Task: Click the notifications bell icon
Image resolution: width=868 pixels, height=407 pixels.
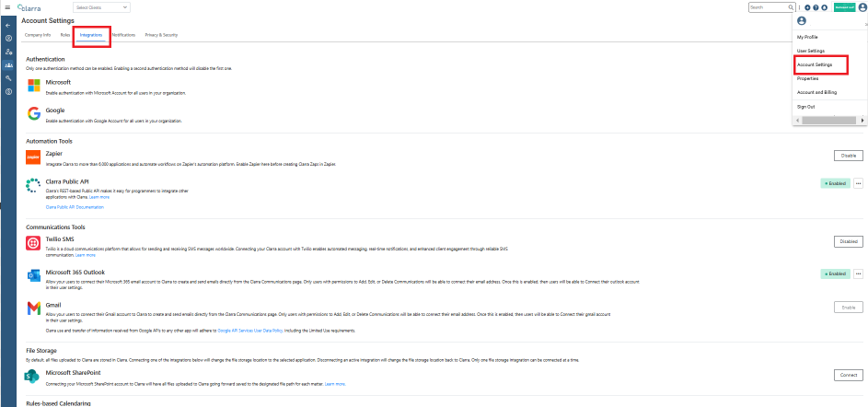Action: coord(824,7)
